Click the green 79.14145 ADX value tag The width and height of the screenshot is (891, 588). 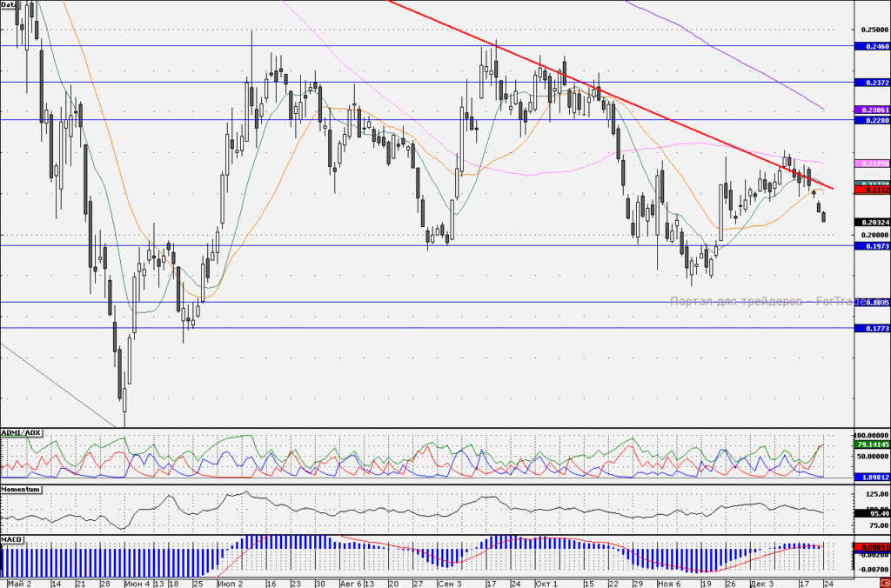pyautogui.click(x=872, y=444)
